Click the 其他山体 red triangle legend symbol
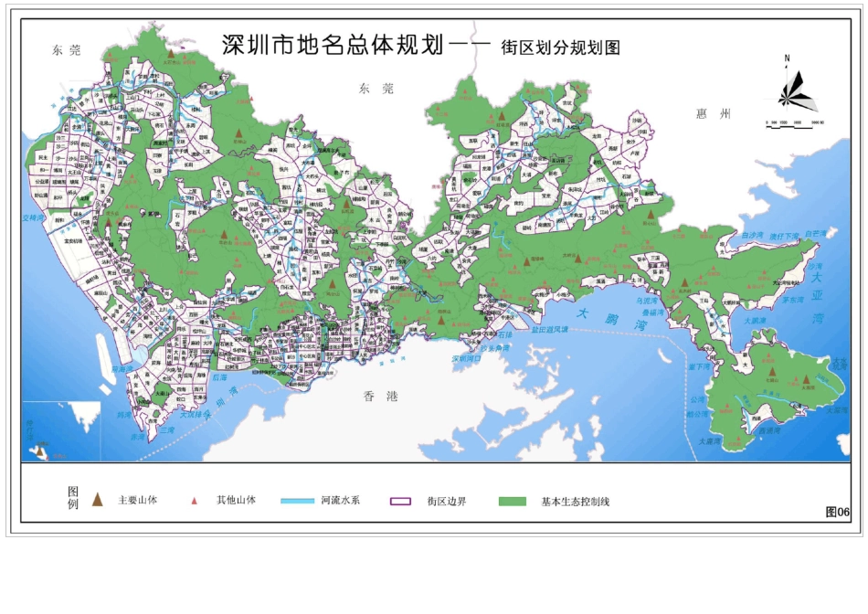868x614 pixels. (x=194, y=501)
